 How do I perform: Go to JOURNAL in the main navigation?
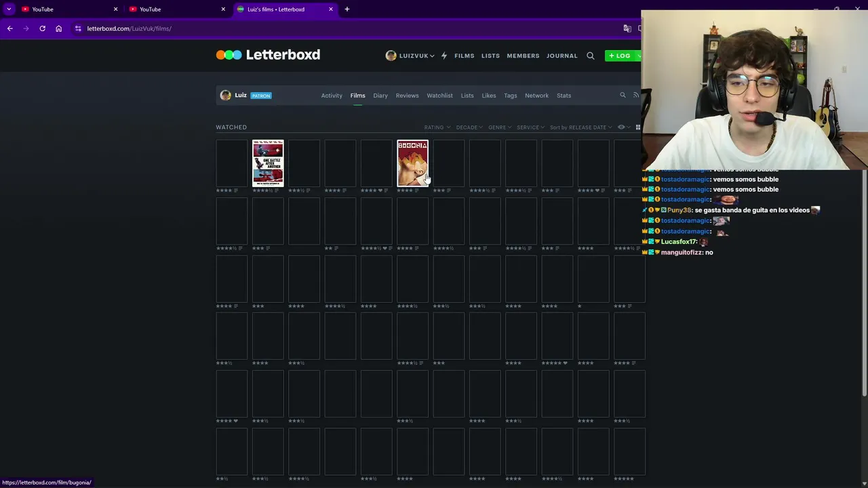coord(562,56)
